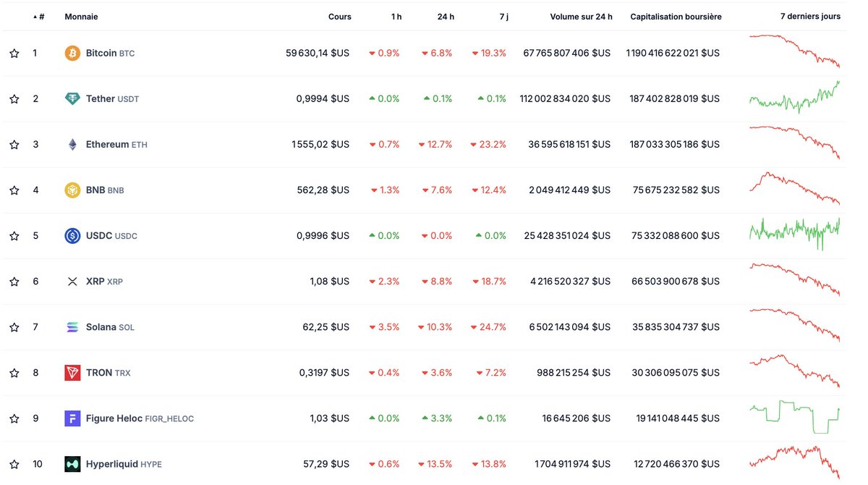This screenshot has width=868, height=485.
Task: Sort by 7 j change column
Action: (x=503, y=17)
